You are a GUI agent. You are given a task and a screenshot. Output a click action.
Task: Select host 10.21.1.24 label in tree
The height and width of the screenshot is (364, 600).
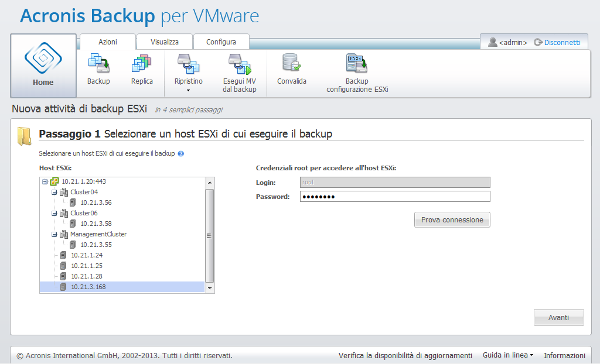point(87,255)
